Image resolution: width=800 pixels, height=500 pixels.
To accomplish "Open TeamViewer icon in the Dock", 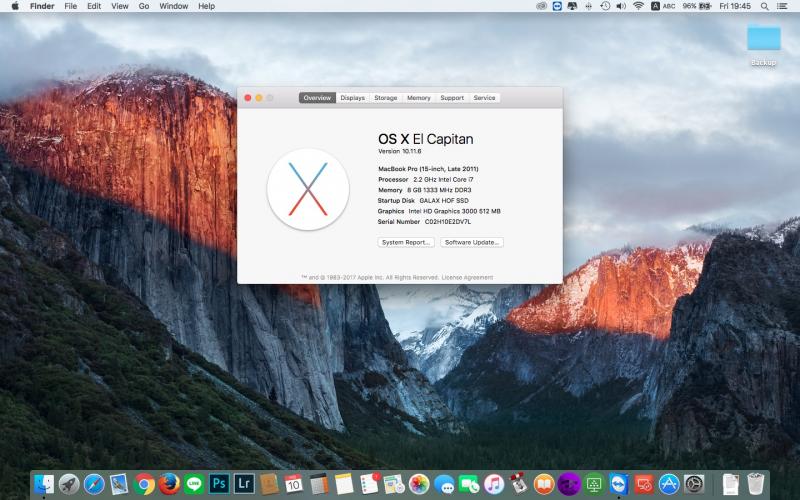I will pyautogui.click(x=619, y=484).
